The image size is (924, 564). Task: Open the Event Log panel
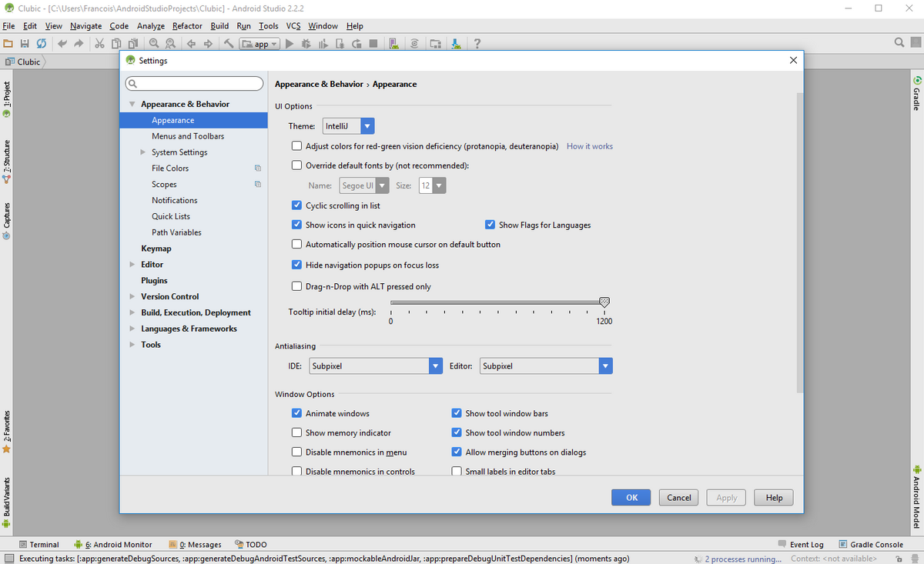(801, 544)
